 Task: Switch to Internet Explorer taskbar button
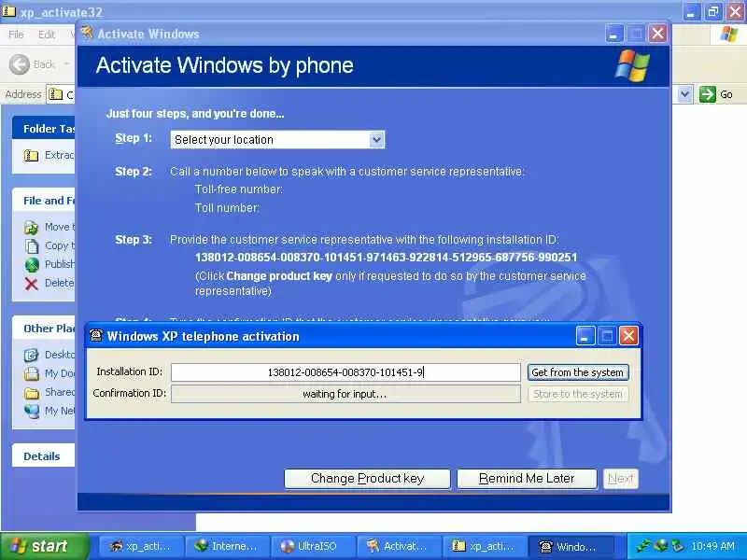226,546
